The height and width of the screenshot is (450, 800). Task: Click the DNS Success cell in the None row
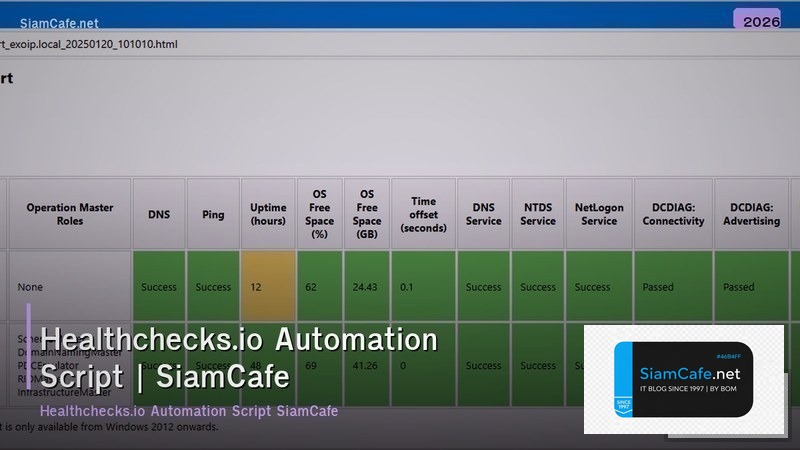[159, 286]
